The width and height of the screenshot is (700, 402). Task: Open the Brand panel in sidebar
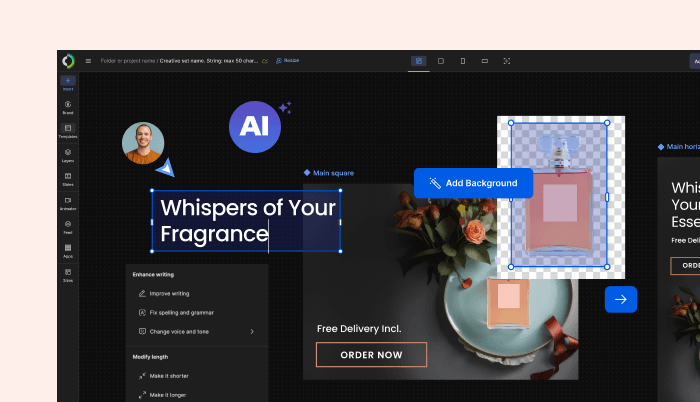click(x=68, y=106)
